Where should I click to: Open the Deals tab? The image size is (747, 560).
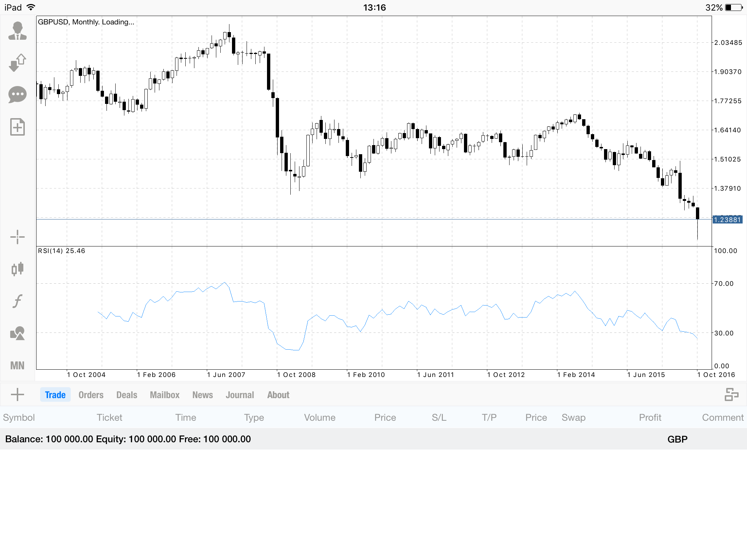coord(127,395)
